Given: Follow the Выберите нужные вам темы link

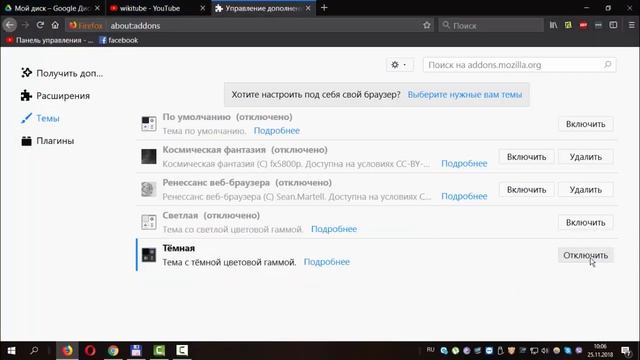Looking at the screenshot, I should point(464,94).
